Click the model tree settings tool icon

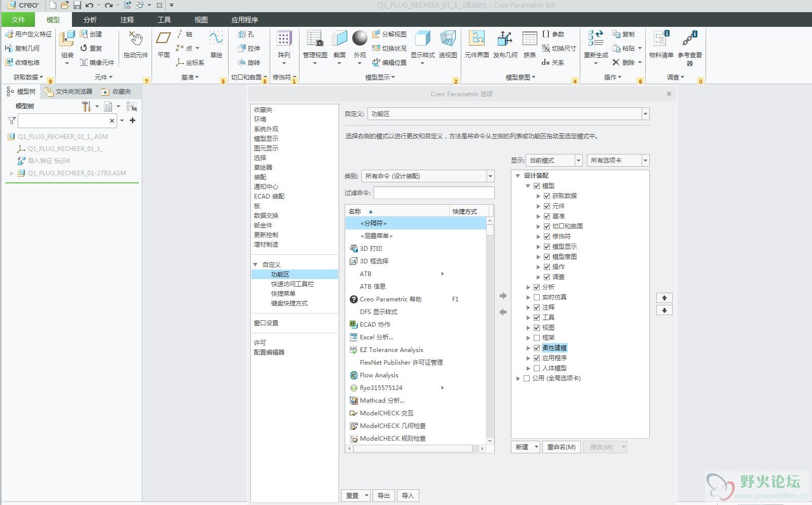click(x=86, y=106)
